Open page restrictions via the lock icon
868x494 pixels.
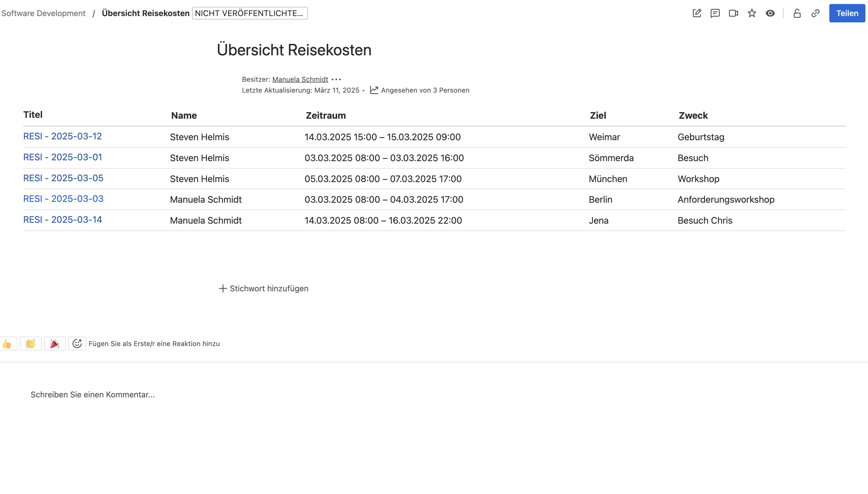tap(797, 13)
